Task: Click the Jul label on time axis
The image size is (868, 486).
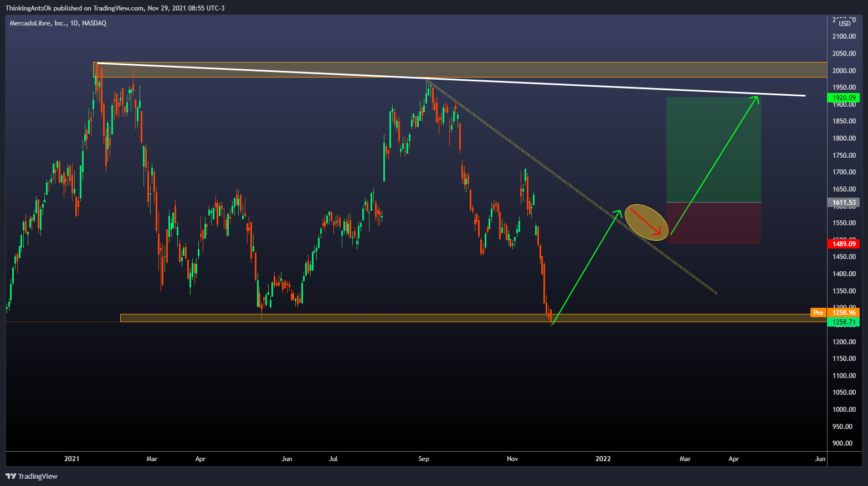Action: 333,459
